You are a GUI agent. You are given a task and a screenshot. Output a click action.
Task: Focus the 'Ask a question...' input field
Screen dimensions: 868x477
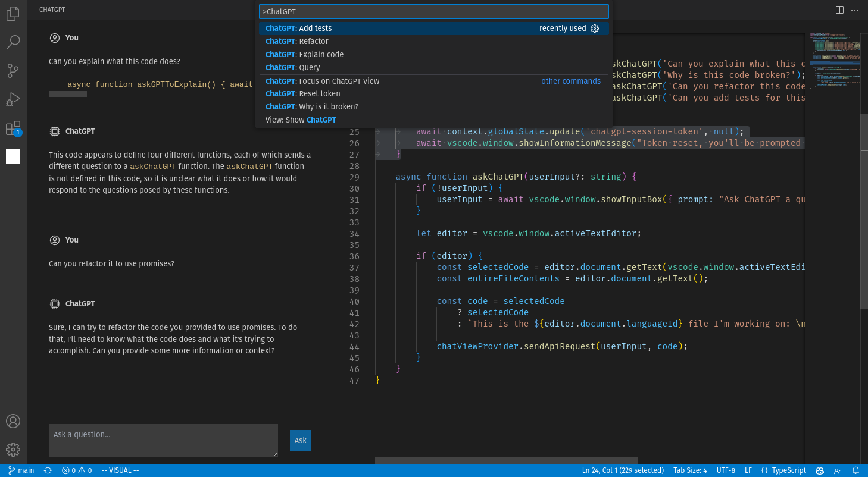pos(163,440)
